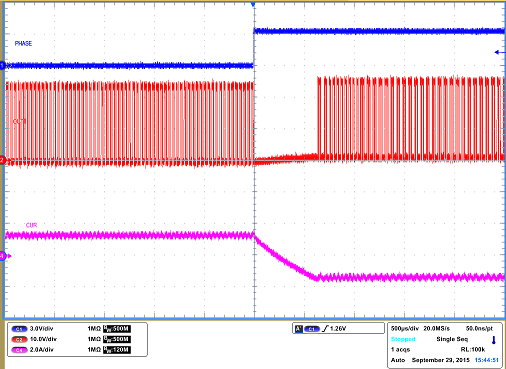Click the blue trigger level arrow on the right edge
The width and height of the screenshot is (506, 369).
click(499, 52)
